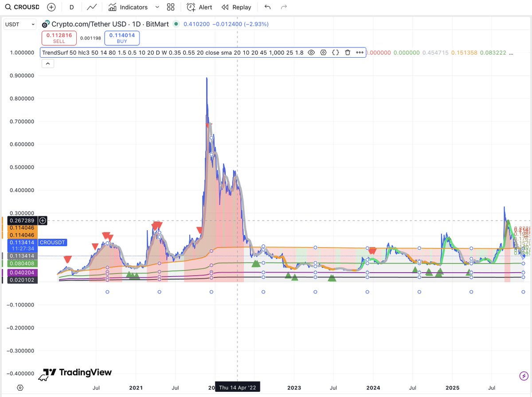Image resolution: width=532 pixels, height=397 pixels.
Task: Open TrendSurf indicator settings gear
Action: [323, 52]
